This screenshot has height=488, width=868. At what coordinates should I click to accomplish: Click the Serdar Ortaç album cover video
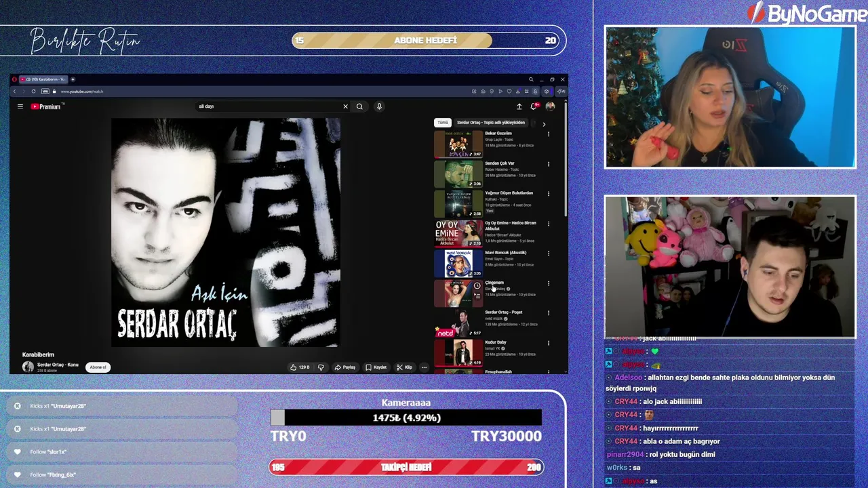(x=226, y=232)
